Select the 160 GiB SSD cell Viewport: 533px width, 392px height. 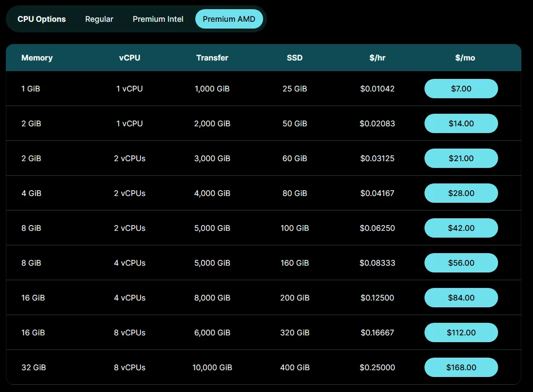tap(295, 263)
